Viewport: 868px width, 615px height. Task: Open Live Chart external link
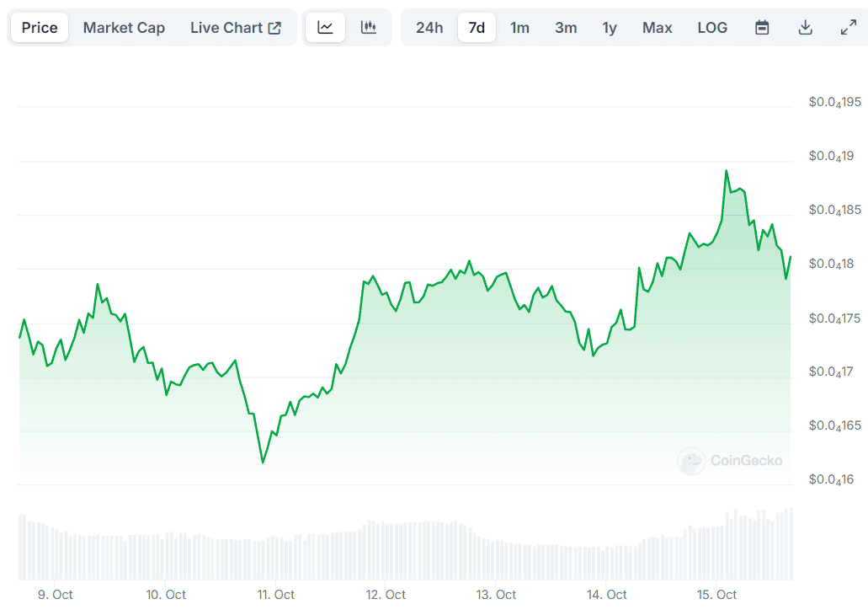coord(236,28)
